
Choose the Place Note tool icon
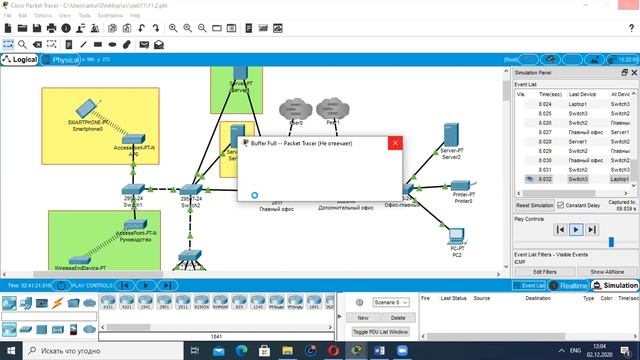pyautogui.click(x=69, y=44)
